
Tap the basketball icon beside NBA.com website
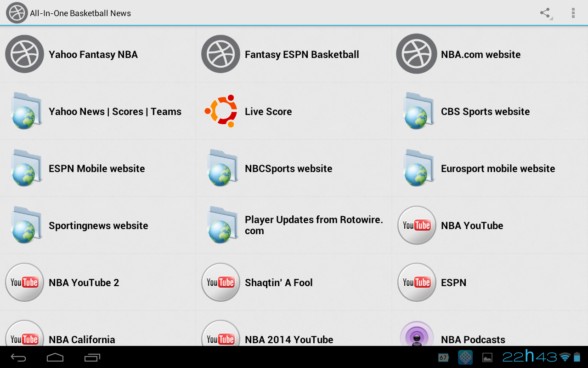[417, 54]
